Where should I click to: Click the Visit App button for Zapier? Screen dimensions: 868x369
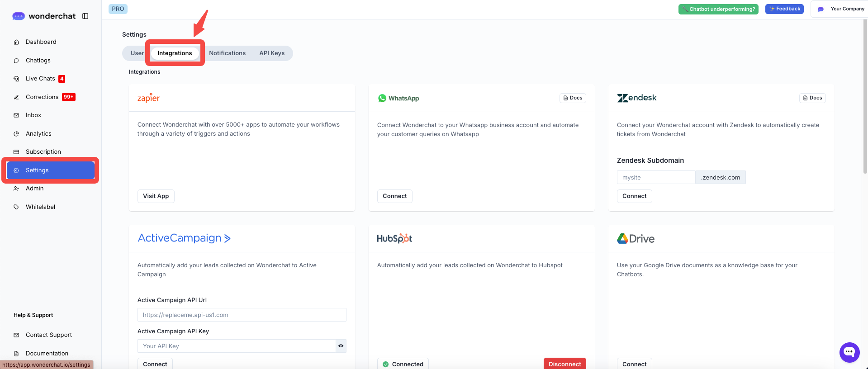coord(156,196)
